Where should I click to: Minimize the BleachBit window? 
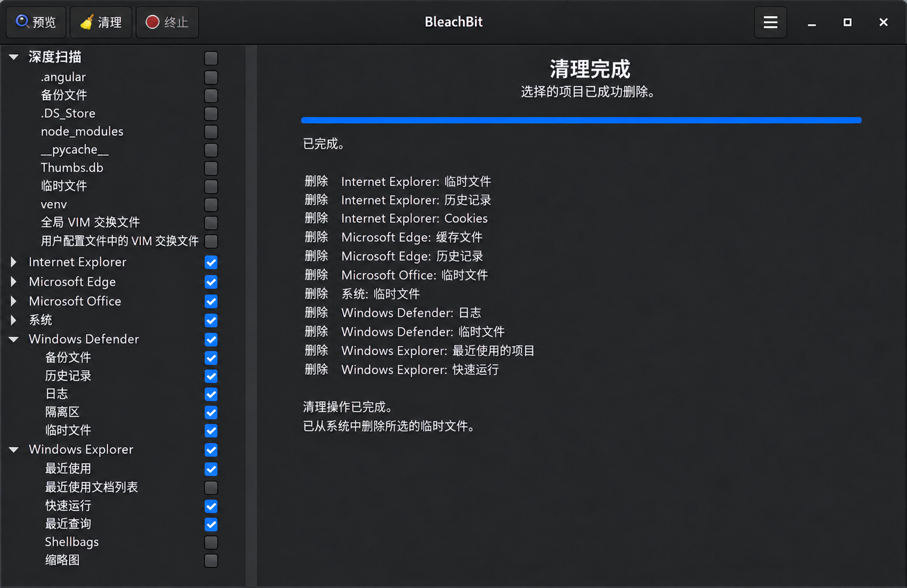pyautogui.click(x=812, y=22)
